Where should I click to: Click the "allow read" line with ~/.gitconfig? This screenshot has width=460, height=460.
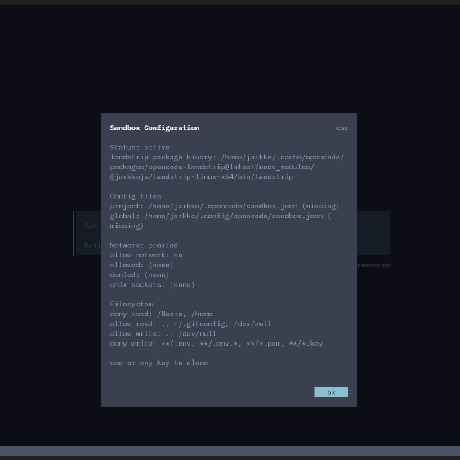tap(190, 324)
